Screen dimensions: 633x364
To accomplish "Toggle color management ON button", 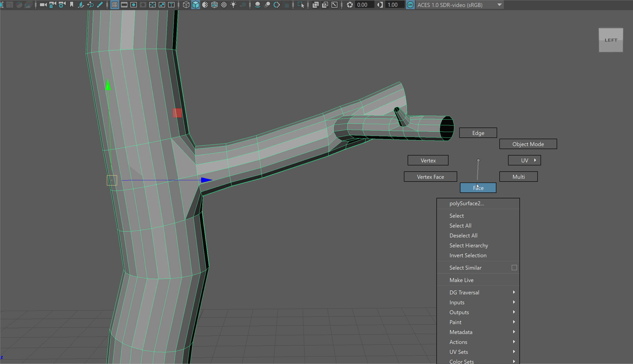I will pos(410,5).
